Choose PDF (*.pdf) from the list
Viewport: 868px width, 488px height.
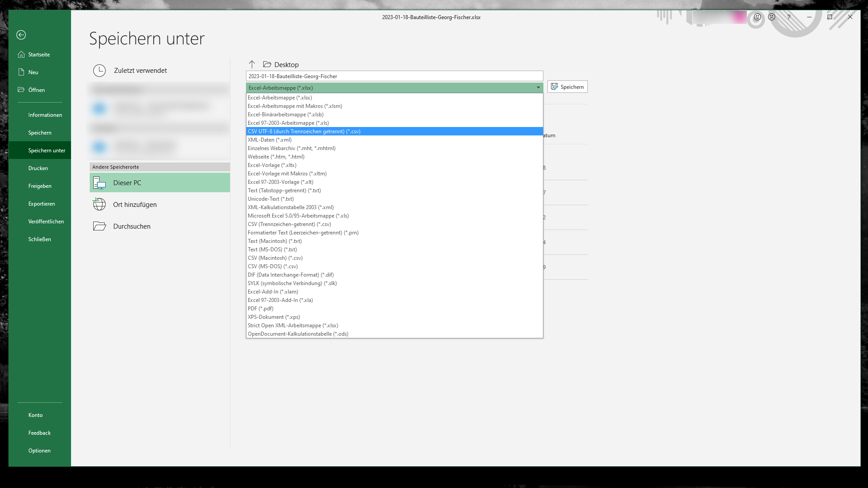pos(261,309)
